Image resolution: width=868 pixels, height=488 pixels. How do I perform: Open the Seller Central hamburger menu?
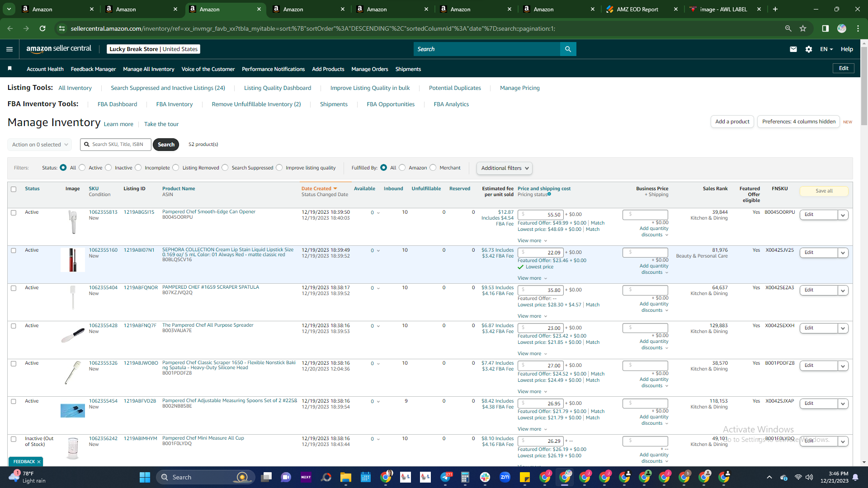point(9,49)
